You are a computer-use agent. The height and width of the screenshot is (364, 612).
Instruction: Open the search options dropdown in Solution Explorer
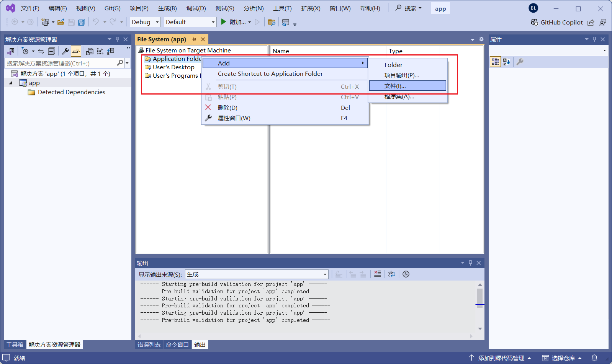click(x=127, y=63)
